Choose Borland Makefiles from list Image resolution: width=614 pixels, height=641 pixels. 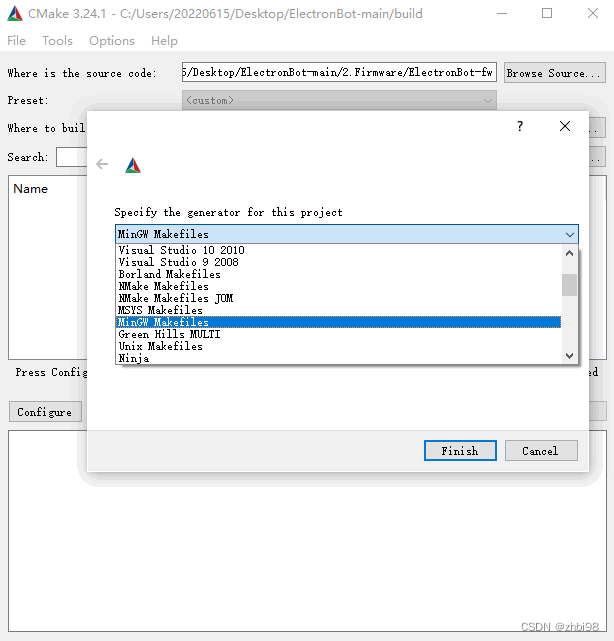tap(338, 274)
